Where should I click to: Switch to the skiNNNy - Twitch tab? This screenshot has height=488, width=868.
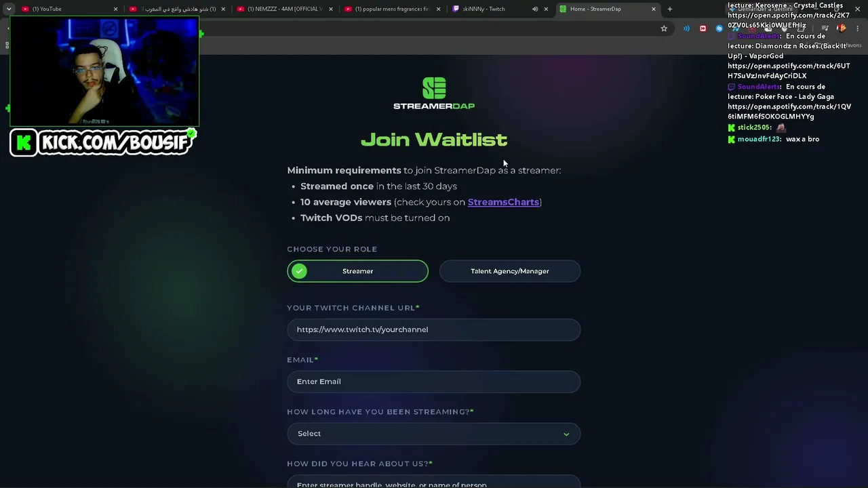click(x=500, y=9)
